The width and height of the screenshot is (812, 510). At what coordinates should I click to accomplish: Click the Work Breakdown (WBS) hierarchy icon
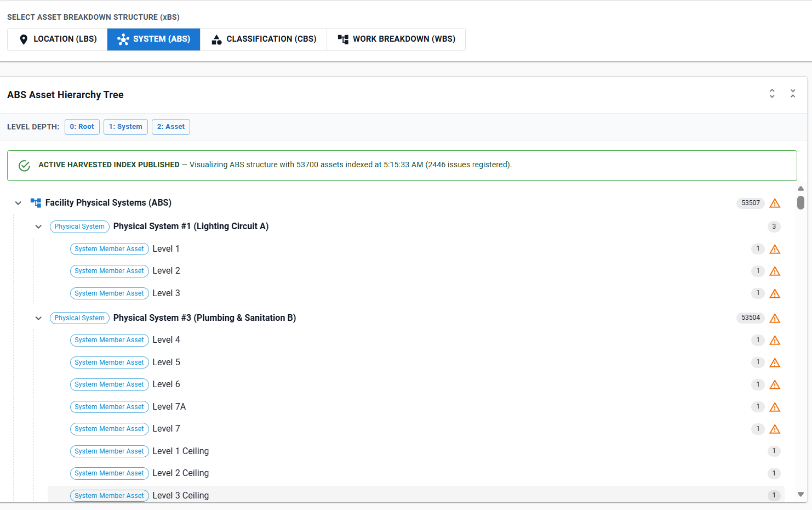343,39
